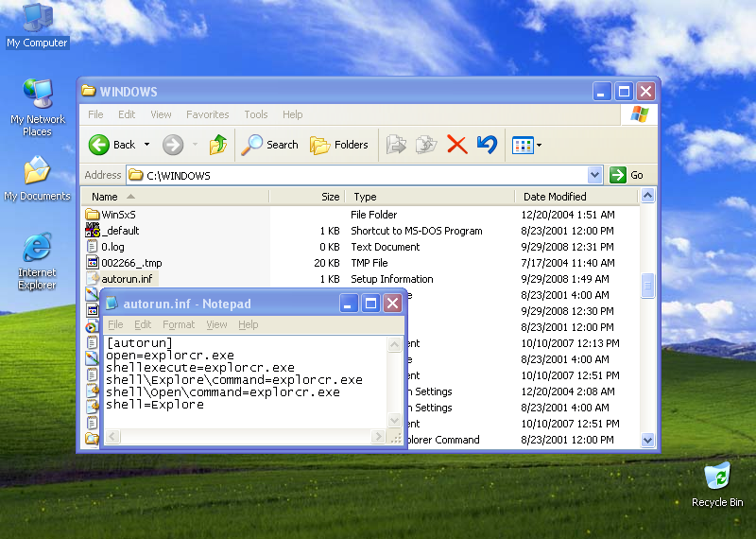756x539 pixels.
Task: Go up one folder level
Action: click(x=218, y=145)
